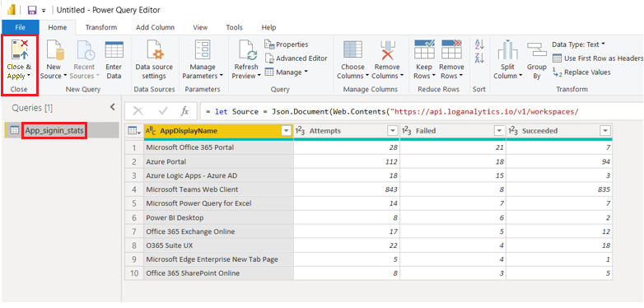Open the quick access toolbar dropdown arrow

click(x=44, y=11)
